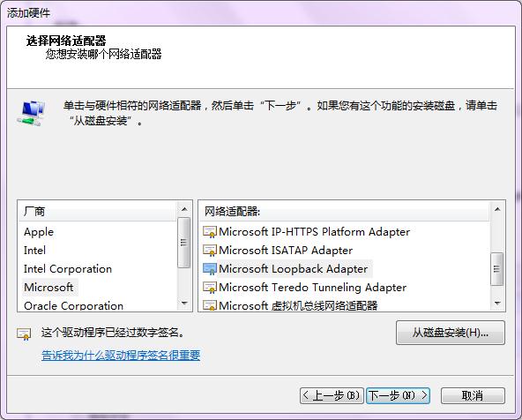Click the network computers icon beside instructions
Image resolution: width=522 pixels, height=420 pixels.
(x=31, y=113)
